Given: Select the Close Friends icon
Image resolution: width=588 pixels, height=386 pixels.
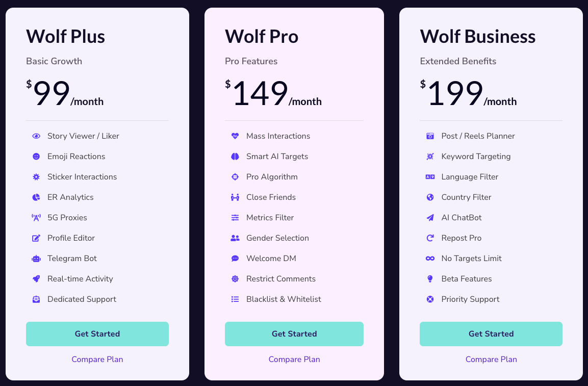Looking at the screenshot, I should click(x=235, y=197).
